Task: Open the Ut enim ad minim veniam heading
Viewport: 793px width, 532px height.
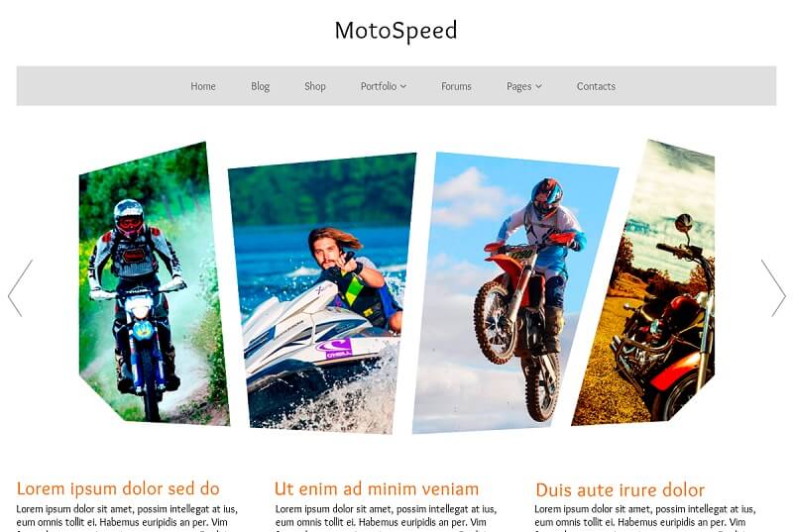Action: 377,488
